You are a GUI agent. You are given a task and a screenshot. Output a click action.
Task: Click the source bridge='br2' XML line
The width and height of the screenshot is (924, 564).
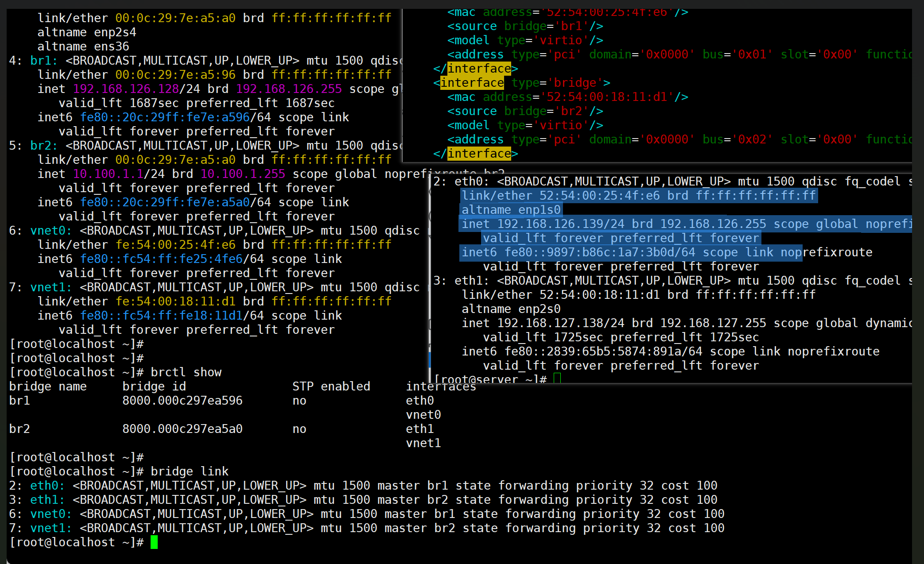525,111
